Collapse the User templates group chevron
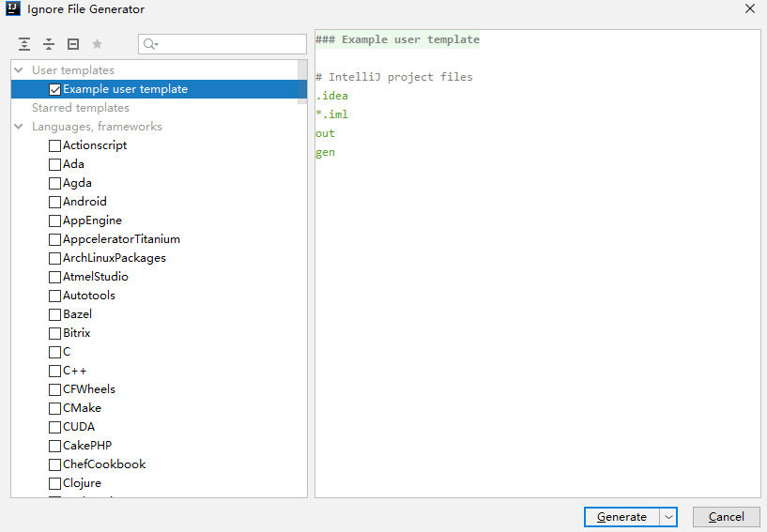The width and height of the screenshot is (767, 532). point(19,70)
